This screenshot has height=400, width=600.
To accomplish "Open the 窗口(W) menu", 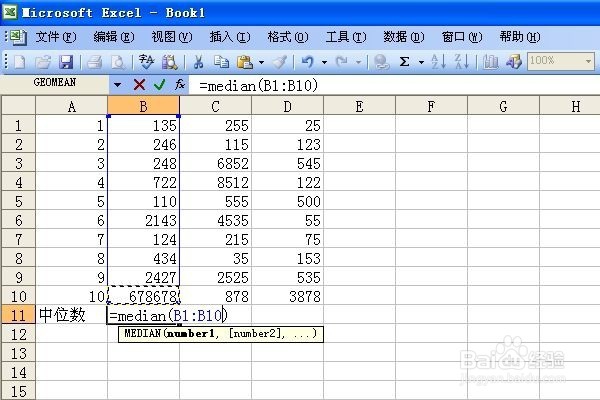I will click(462, 37).
